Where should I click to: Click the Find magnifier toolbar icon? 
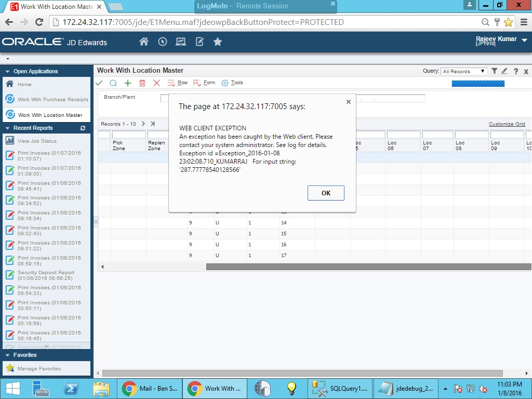(x=113, y=83)
